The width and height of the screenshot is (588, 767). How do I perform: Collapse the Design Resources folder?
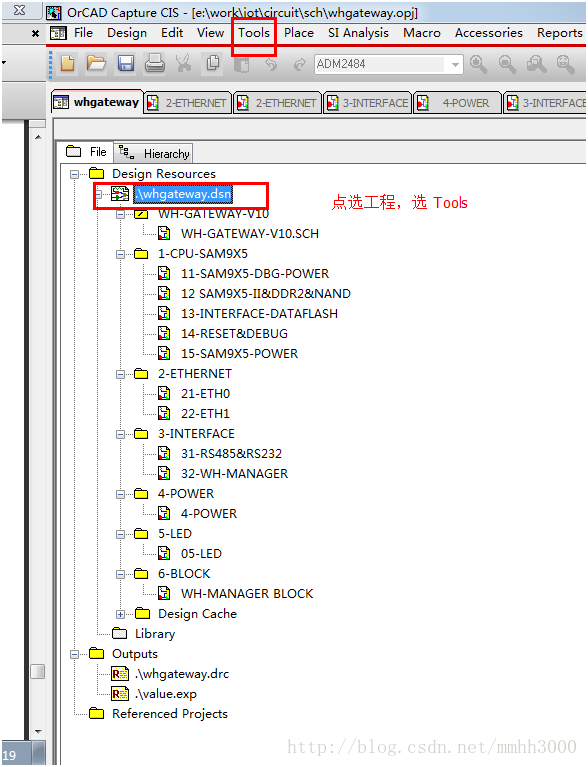74,174
